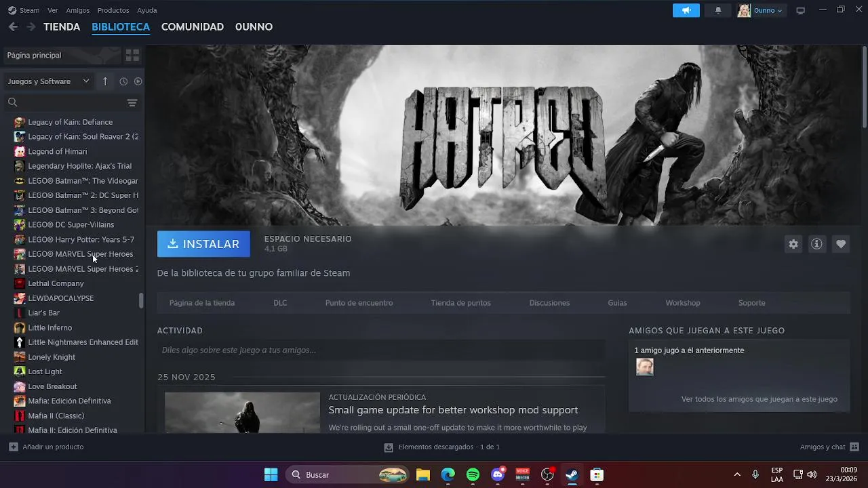
Task: Open the Workshop link
Action: [682, 303]
